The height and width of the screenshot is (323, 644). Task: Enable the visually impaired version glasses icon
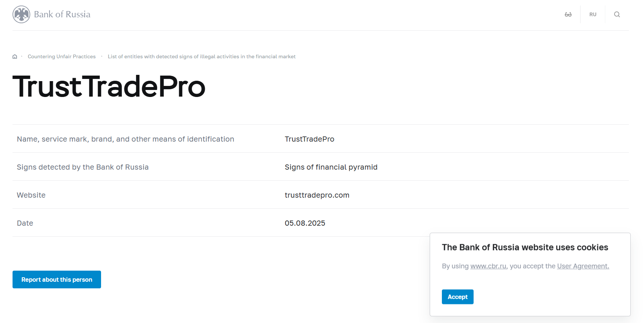[x=568, y=14]
